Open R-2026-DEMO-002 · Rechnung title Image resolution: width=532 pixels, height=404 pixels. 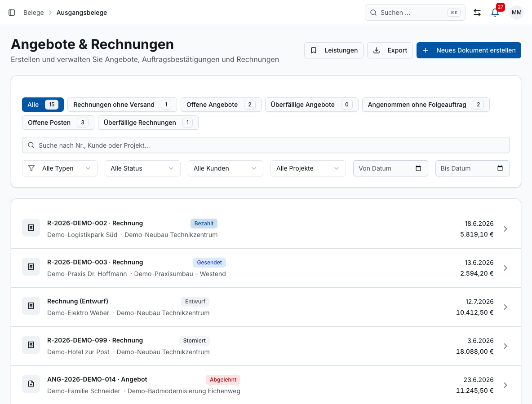[95, 223]
